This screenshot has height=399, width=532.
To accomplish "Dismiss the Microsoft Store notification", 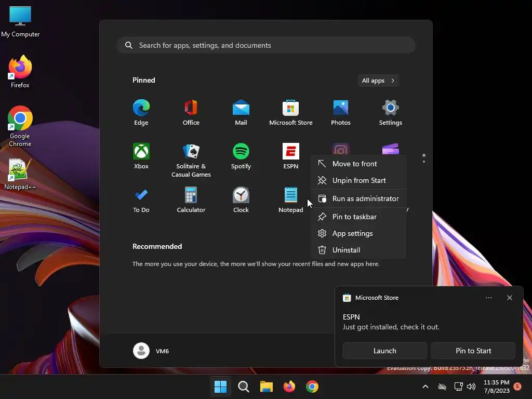I will point(510,298).
